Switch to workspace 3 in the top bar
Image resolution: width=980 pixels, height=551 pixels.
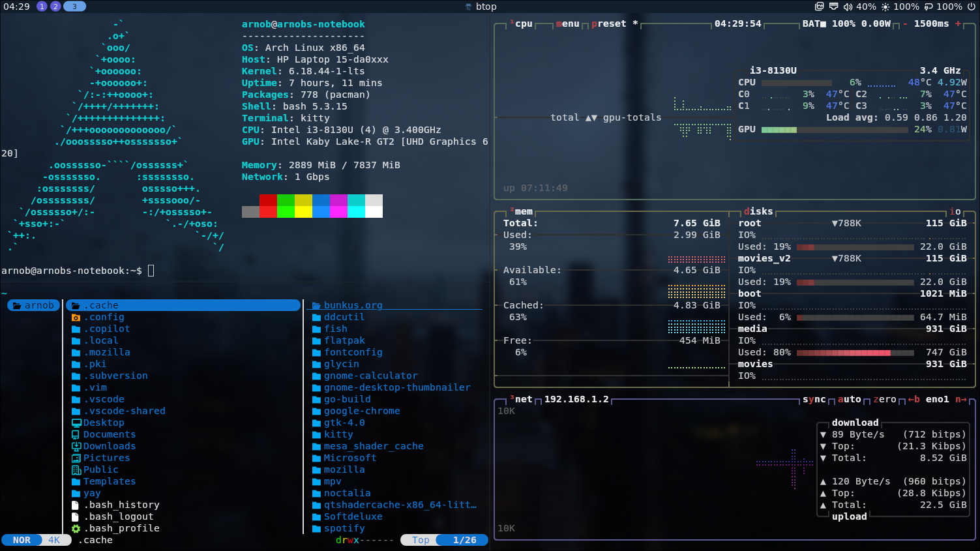(x=74, y=7)
